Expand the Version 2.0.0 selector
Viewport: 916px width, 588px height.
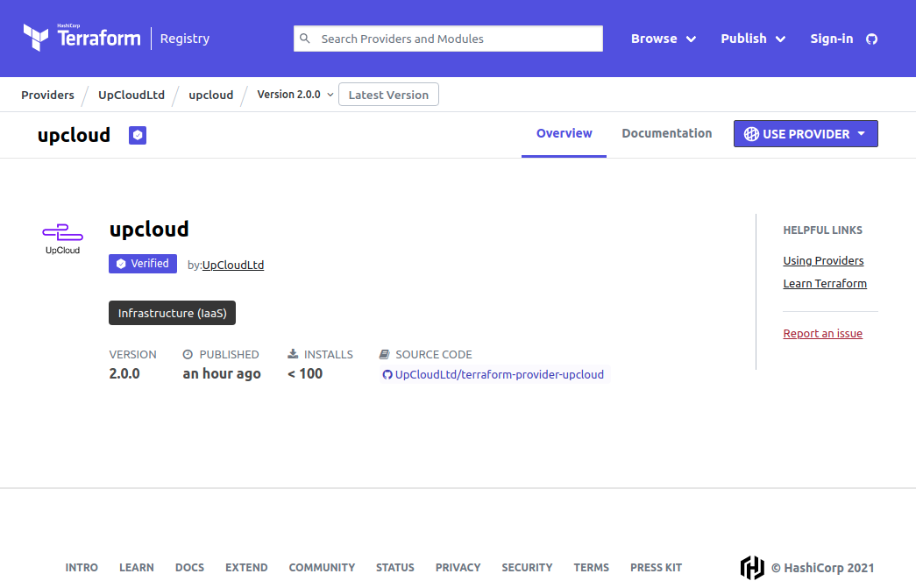point(295,95)
